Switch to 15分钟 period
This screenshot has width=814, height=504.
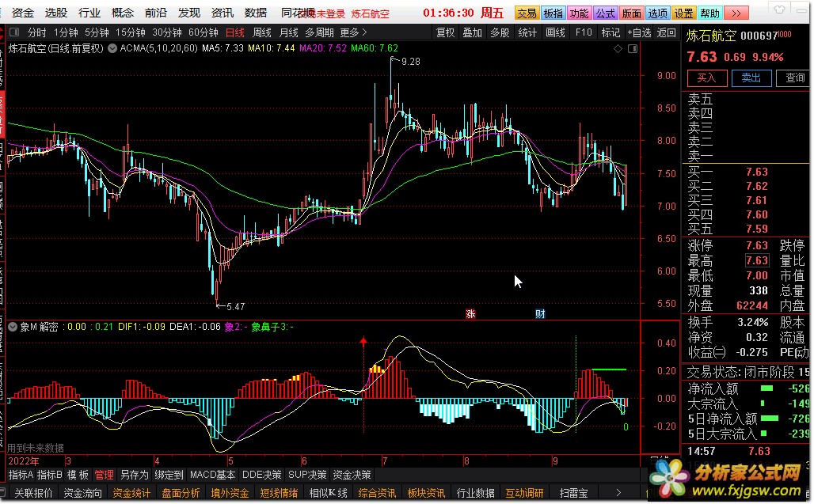click(131, 32)
